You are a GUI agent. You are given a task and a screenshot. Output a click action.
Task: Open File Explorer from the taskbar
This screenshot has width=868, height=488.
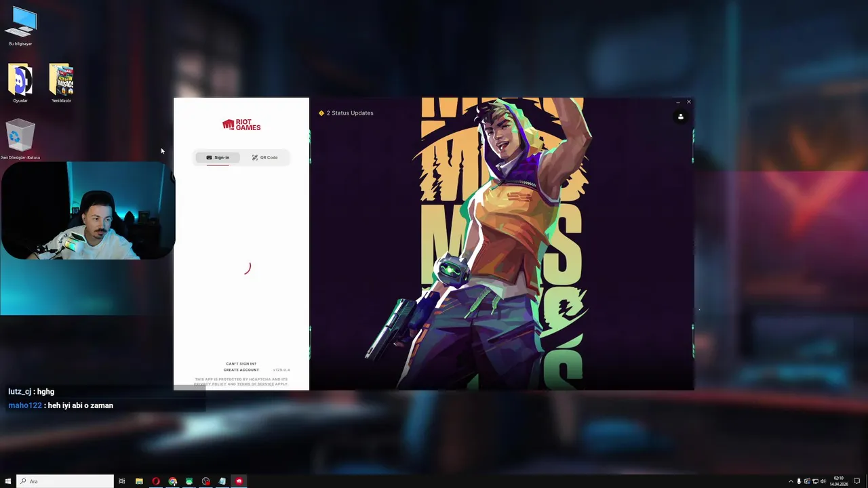139,481
